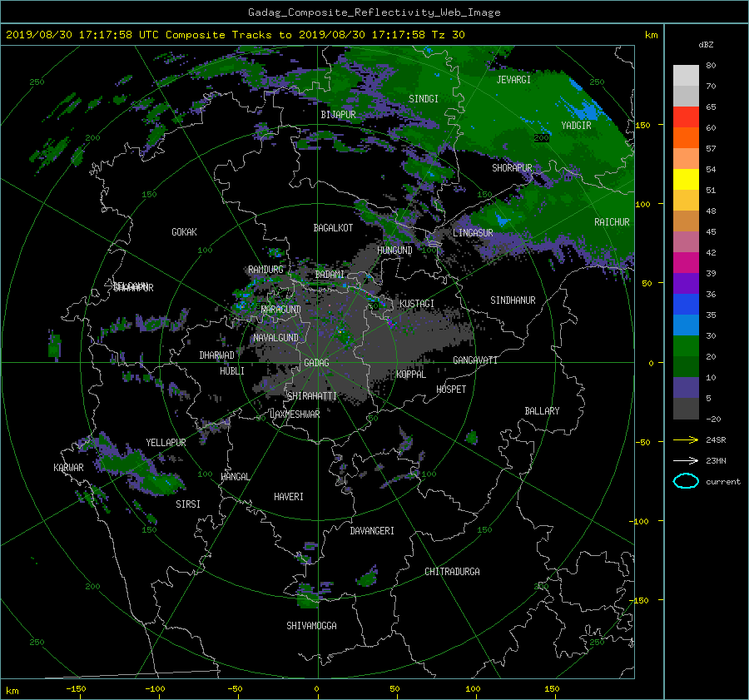Click the DAVANGERI city label
Viewport: 749px width, 700px height.
[x=372, y=531]
